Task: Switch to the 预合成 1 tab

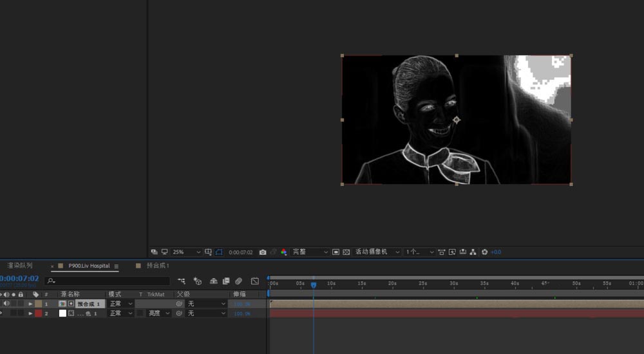Action: 158,266
